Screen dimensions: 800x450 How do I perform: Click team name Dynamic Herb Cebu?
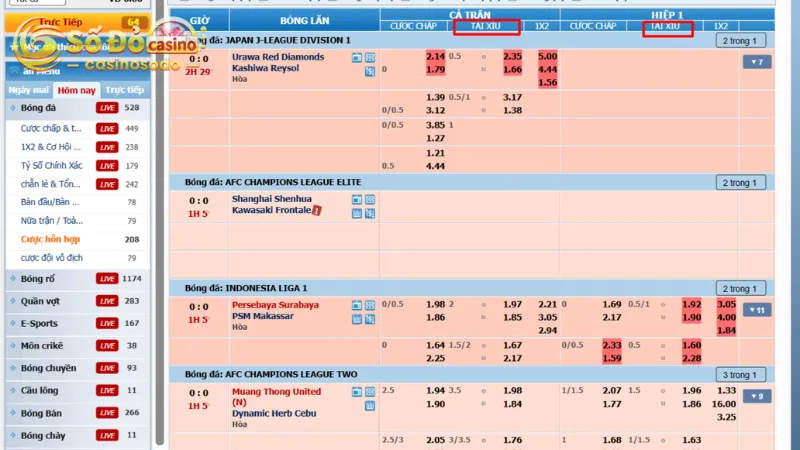coord(274,413)
